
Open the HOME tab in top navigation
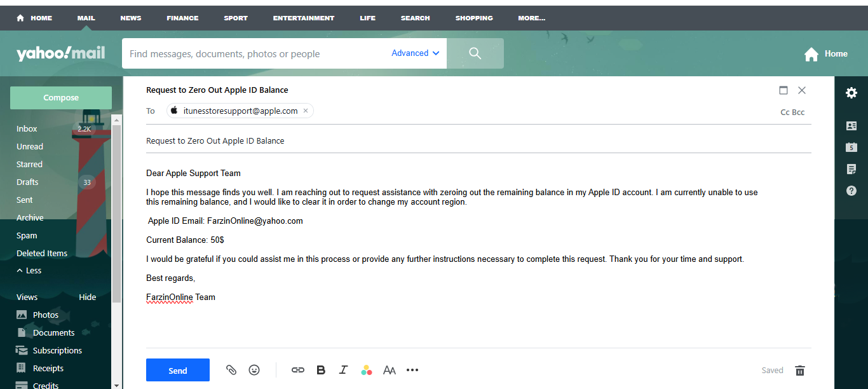[x=34, y=18]
